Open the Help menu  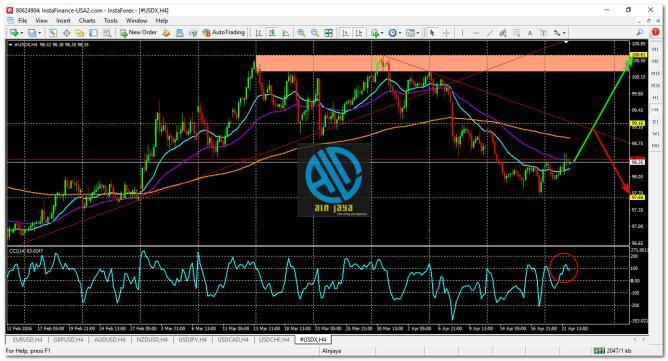click(162, 20)
